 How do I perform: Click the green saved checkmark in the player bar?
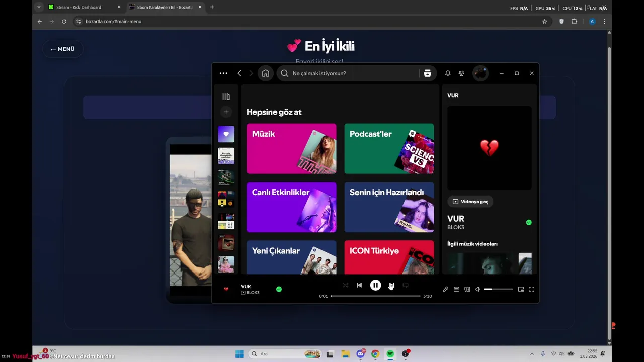pos(279,289)
